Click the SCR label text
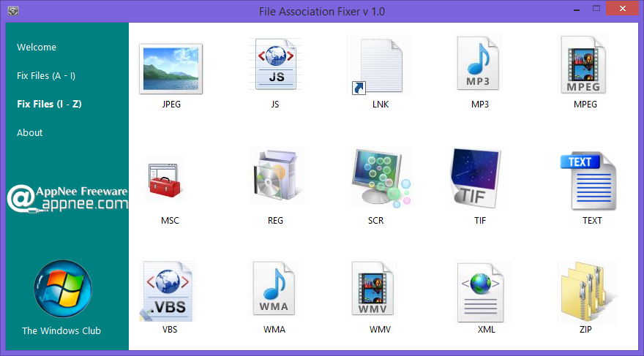The image size is (644, 356). pyautogui.click(x=376, y=221)
